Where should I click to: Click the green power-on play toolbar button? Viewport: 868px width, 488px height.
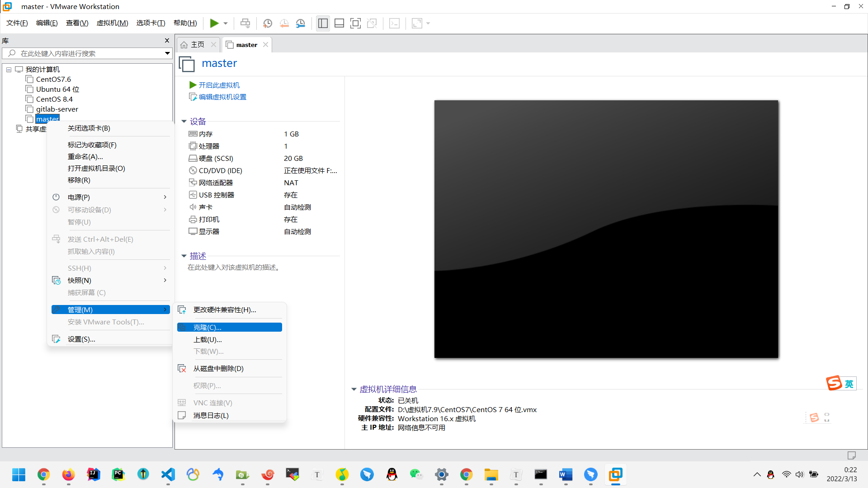[214, 23]
